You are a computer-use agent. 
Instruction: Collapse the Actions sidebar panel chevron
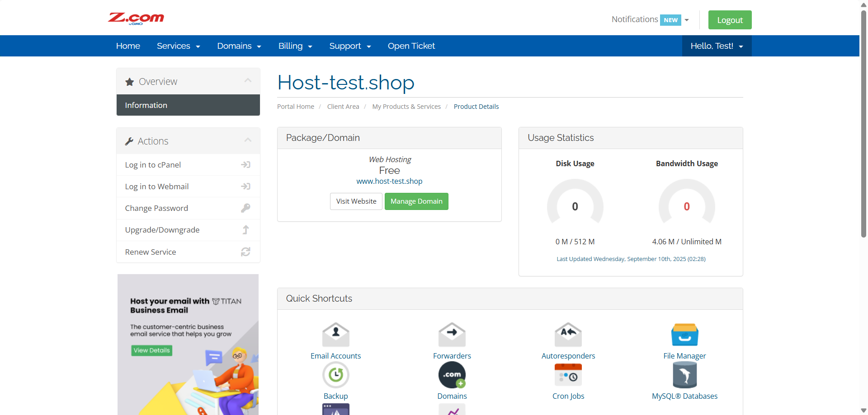(x=248, y=140)
